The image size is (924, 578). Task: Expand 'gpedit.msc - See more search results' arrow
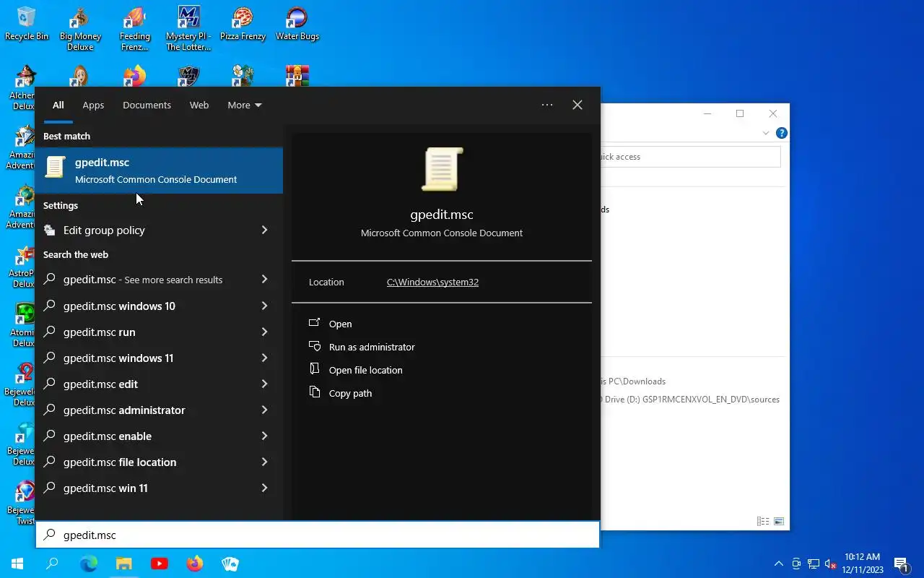[264, 279]
